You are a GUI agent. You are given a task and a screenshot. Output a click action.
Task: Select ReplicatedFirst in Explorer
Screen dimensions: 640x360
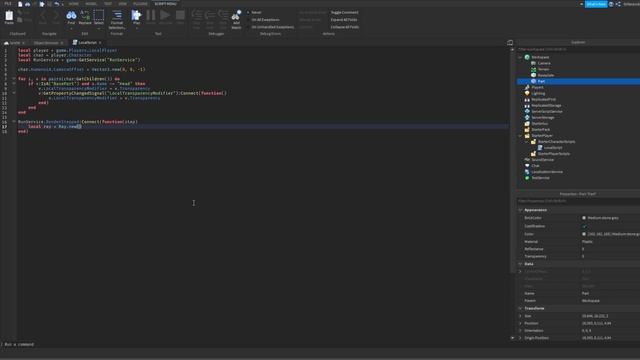tap(543, 99)
